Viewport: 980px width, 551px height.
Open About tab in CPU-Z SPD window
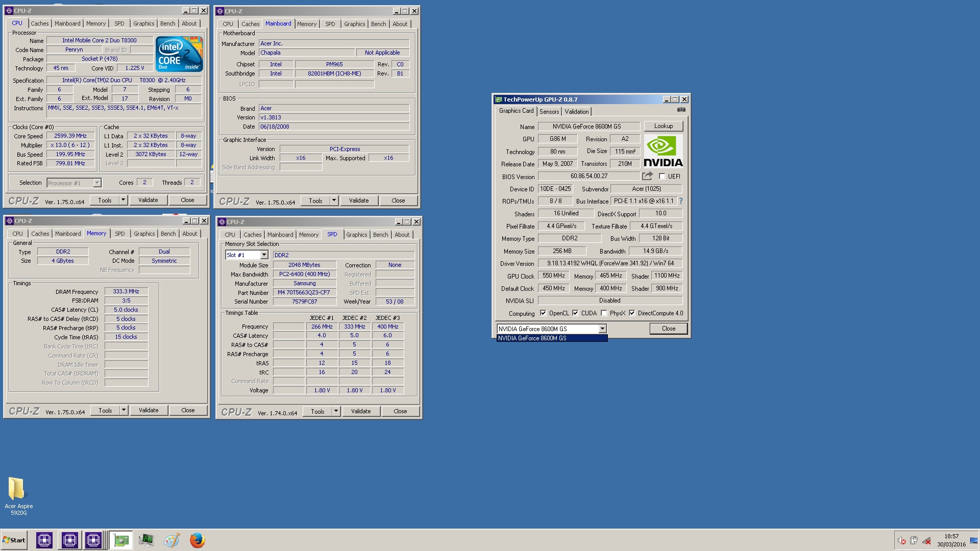tap(402, 235)
